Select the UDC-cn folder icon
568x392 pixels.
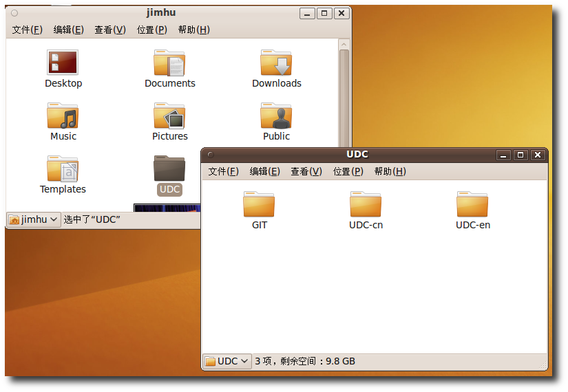pyautogui.click(x=366, y=204)
